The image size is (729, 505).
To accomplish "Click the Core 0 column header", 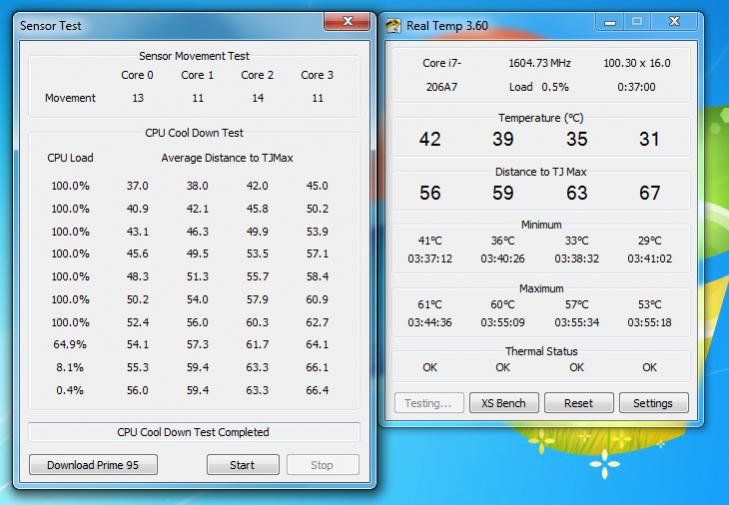I will click(x=137, y=75).
